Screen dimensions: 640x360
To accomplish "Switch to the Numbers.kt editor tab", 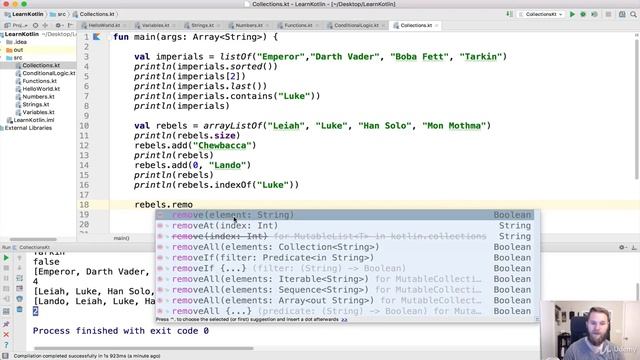I will click(x=249, y=25).
